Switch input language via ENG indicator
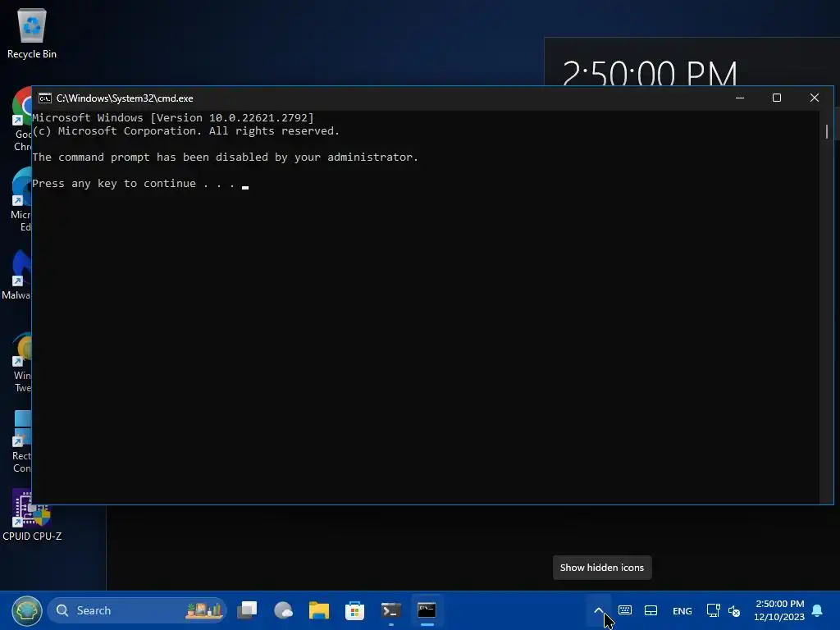 pyautogui.click(x=682, y=610)
